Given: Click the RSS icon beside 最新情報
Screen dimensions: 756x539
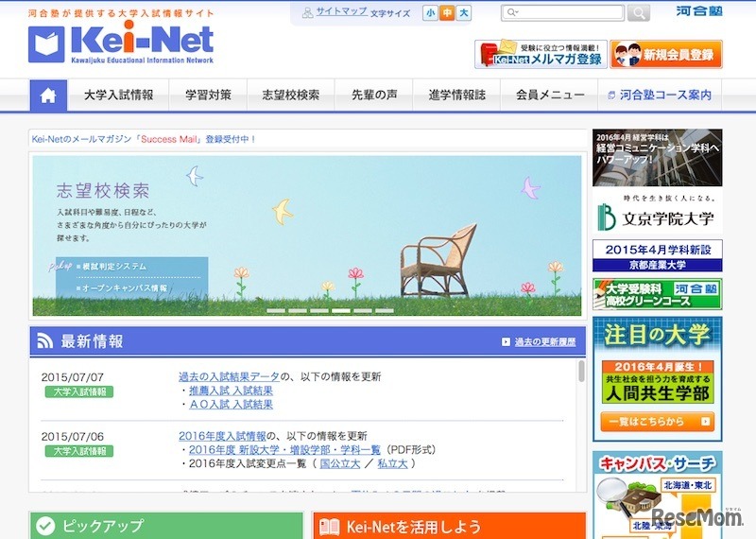Looking at the screenshot, I should (44, 340).
